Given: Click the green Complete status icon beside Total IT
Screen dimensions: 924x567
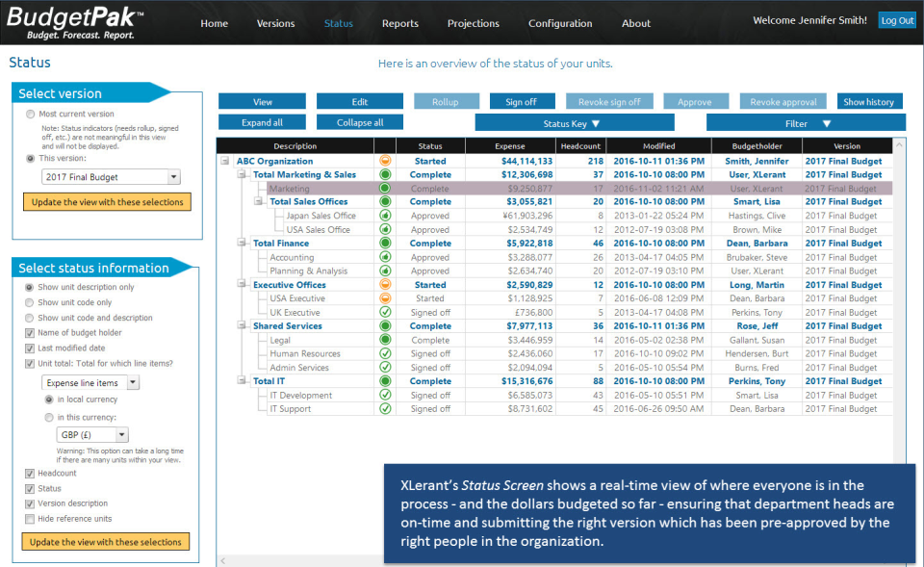Looking at the screenshot, I should tap(386, 380).
